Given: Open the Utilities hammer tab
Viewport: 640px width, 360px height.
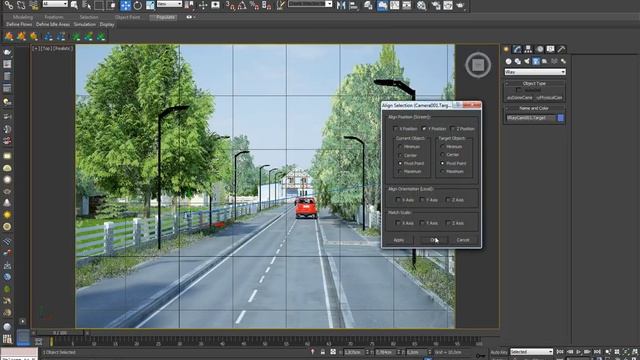Looking at the screenshot, I should point(562,49).
